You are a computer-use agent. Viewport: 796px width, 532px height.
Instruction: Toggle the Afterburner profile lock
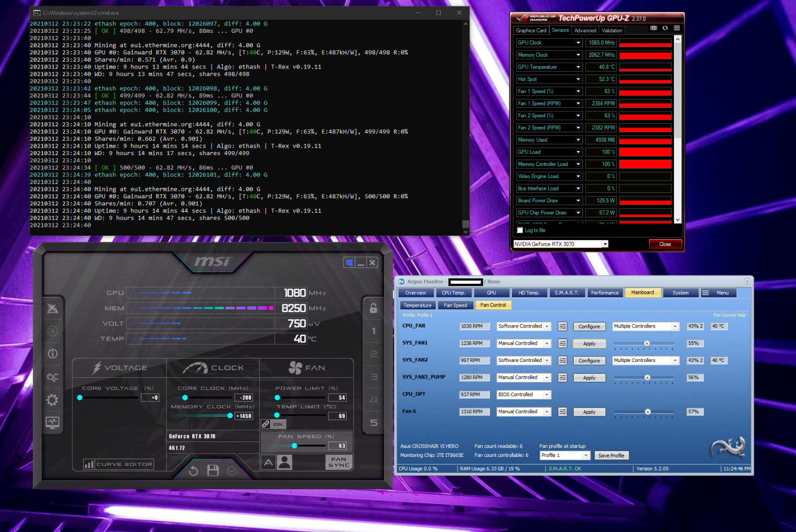pos(373,308)
